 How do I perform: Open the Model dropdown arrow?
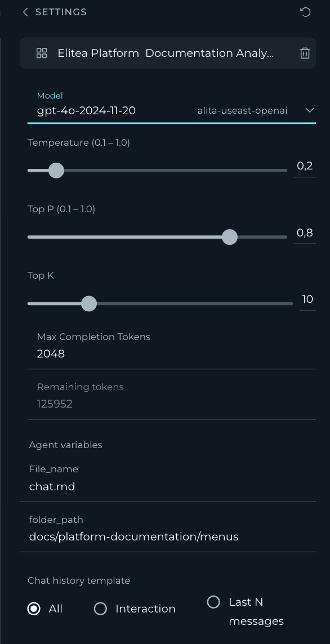310,110
